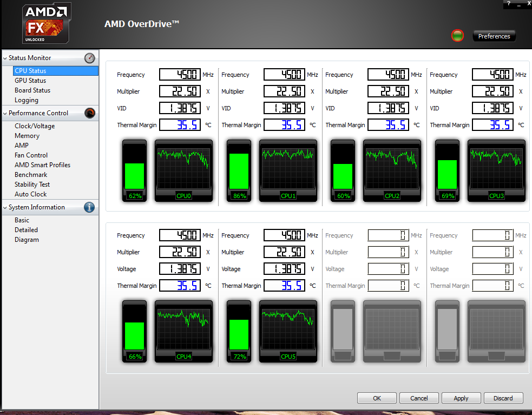Select Clock/Voltage in the sidebar
The width and height of the screenshot is (532, 415).
coord(35,126)
